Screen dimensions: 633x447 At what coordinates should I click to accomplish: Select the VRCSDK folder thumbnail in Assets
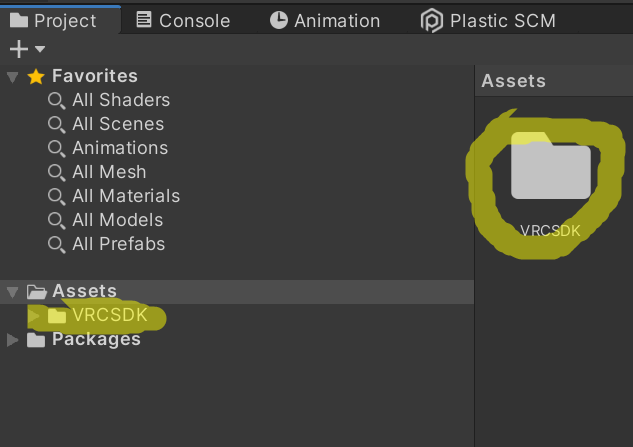[550, 170]
